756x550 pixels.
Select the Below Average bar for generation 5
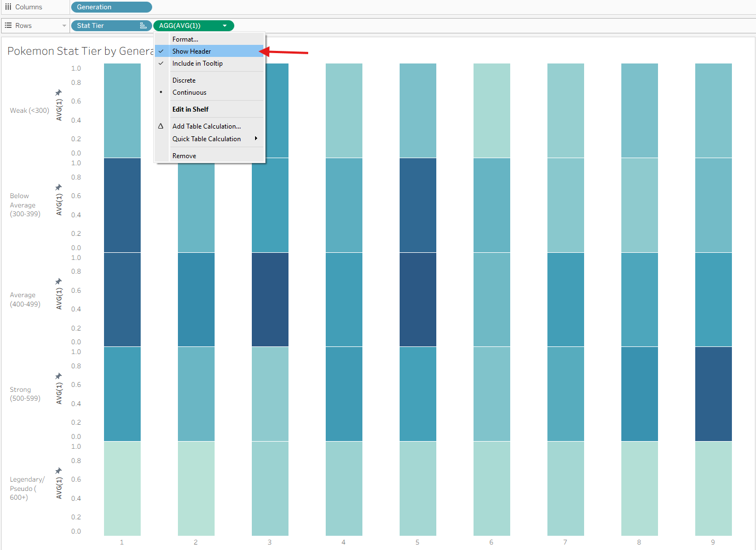[418, 205]
